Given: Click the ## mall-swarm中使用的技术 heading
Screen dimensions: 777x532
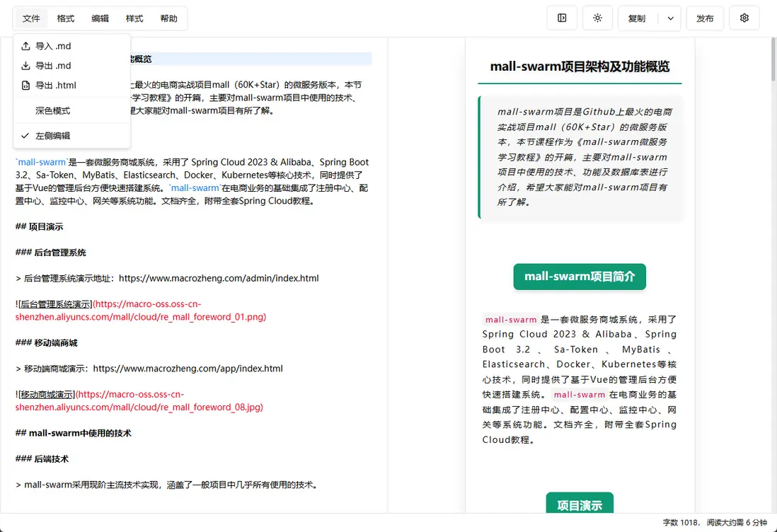Looking at the screenshot, I should [74, 433].
